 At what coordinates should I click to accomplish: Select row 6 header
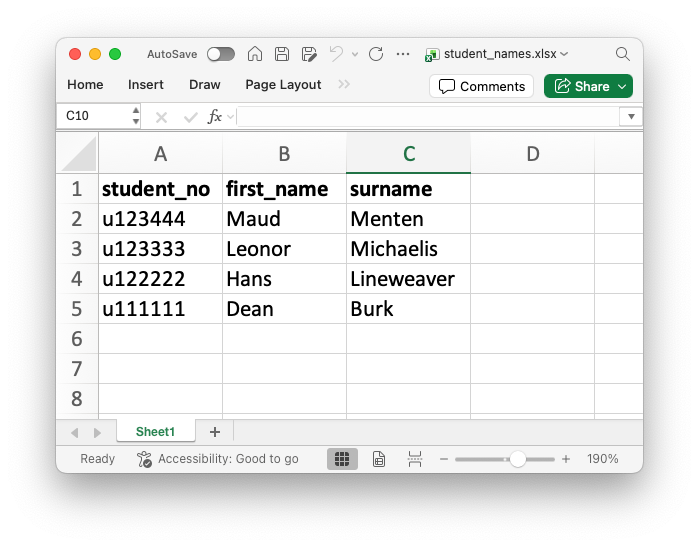(77, 339)
